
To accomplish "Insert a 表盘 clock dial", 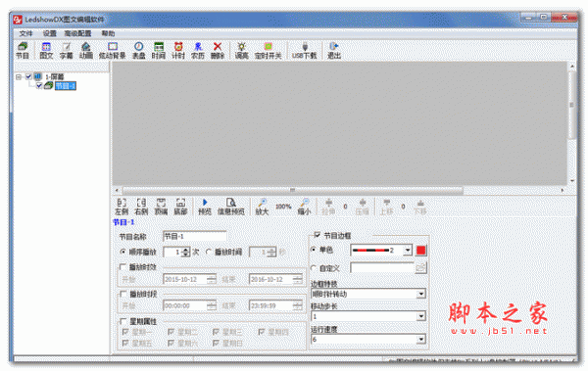I will [x=139, y=51].
